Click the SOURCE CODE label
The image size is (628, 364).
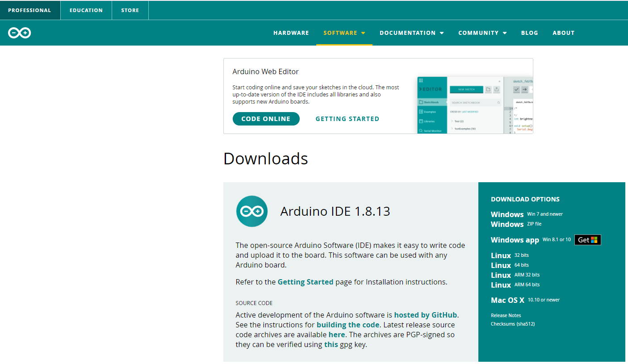(x=254, y=303)
